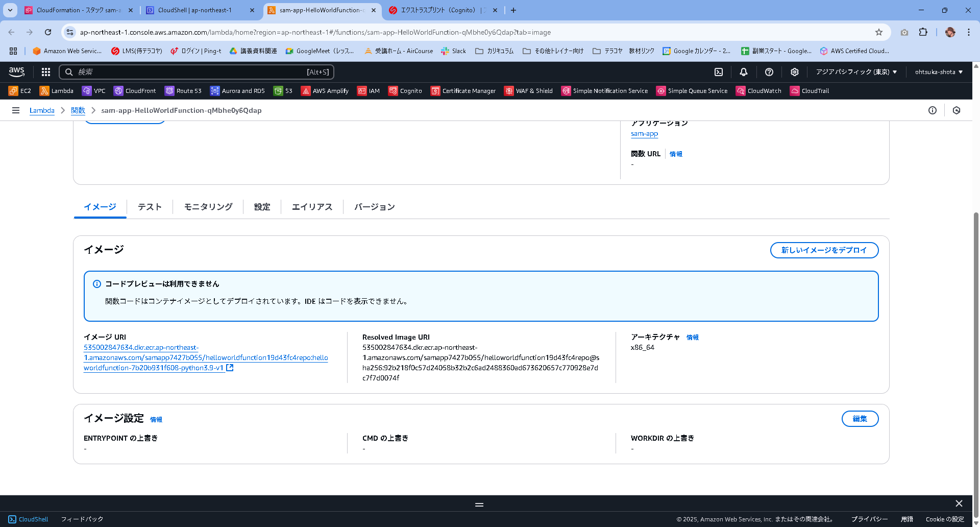
Task: Open WAF & Shield shortcut
Action: coord(529,91)
